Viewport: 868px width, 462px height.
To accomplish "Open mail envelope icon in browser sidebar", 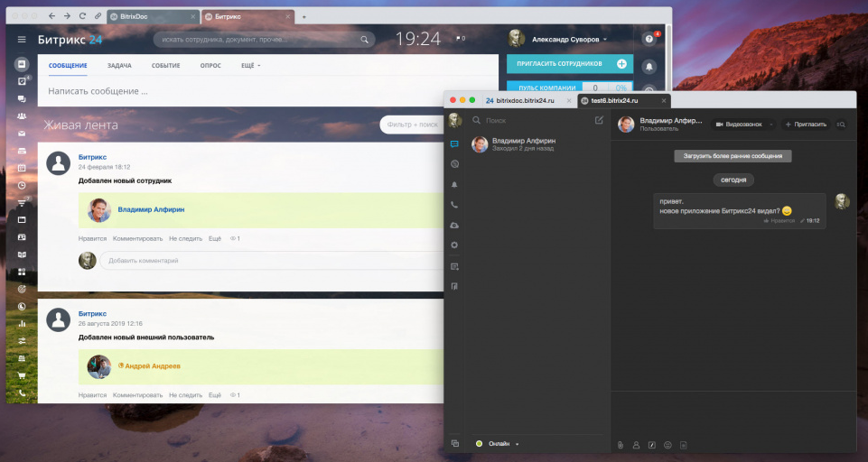I will (22, 134).
